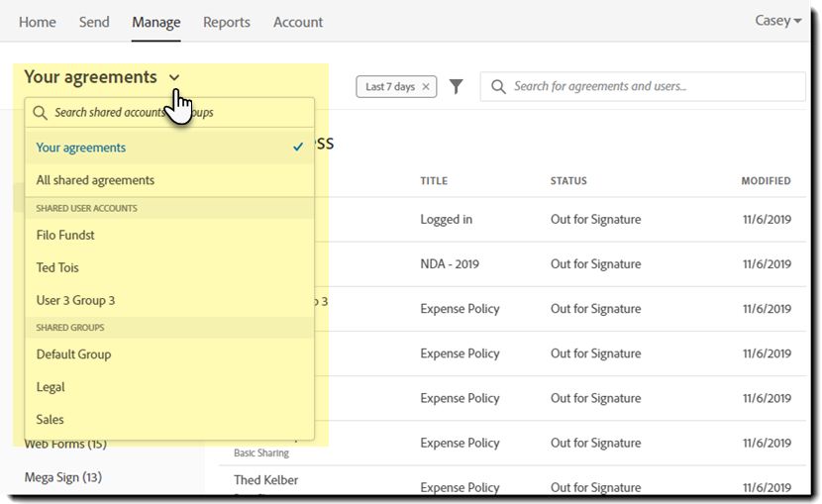Click the agreements search magnifier icon
822x504 pixels.
click(498, 87)
